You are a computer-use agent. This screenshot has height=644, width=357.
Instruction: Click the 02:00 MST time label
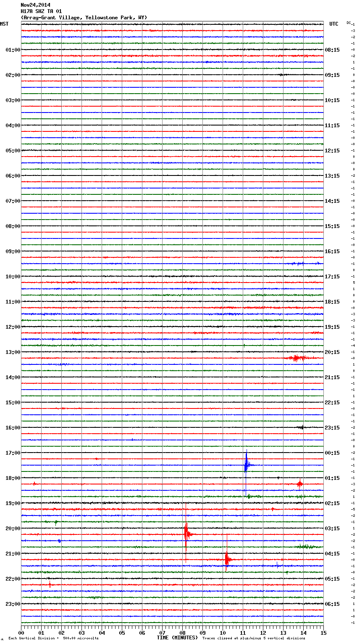coord(13,75)
